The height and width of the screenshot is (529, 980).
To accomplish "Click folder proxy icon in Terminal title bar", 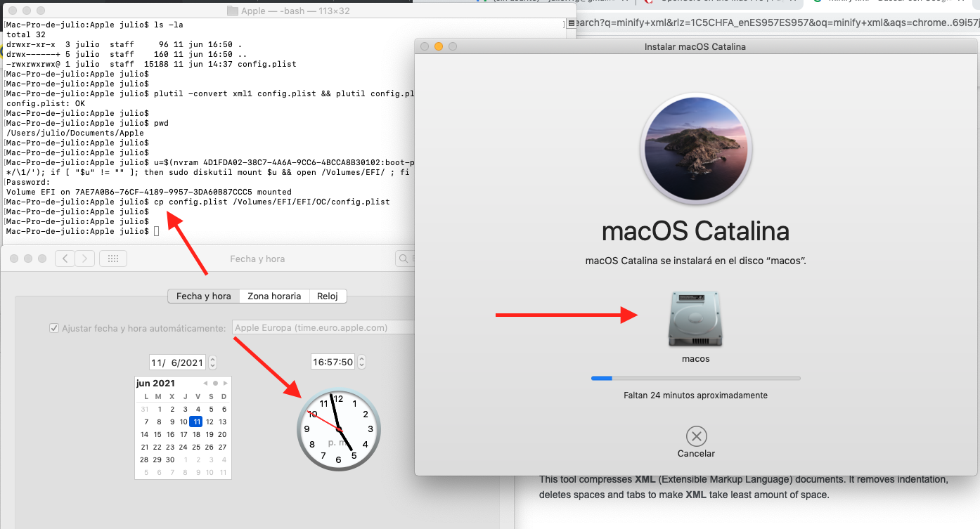I will click(233, 11).
